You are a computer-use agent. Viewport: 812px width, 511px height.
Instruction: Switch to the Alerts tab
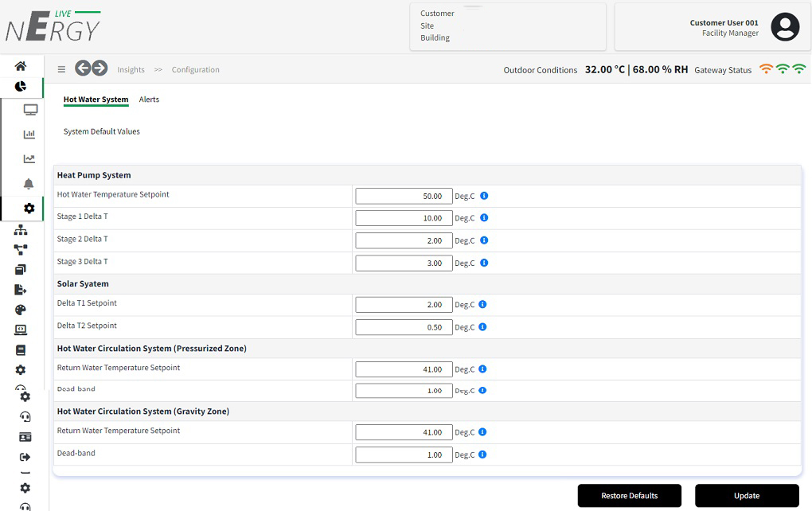tap(149, 99)
